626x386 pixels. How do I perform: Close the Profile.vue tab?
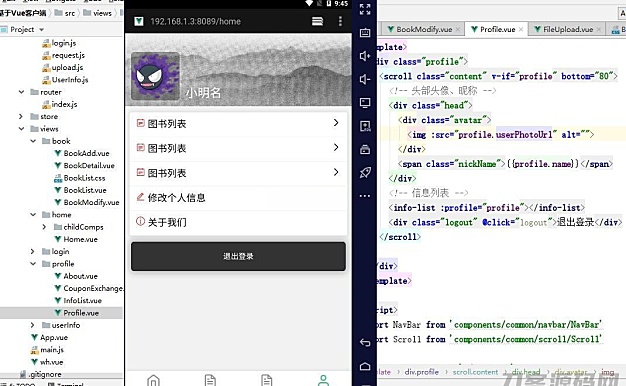[521, 30]
